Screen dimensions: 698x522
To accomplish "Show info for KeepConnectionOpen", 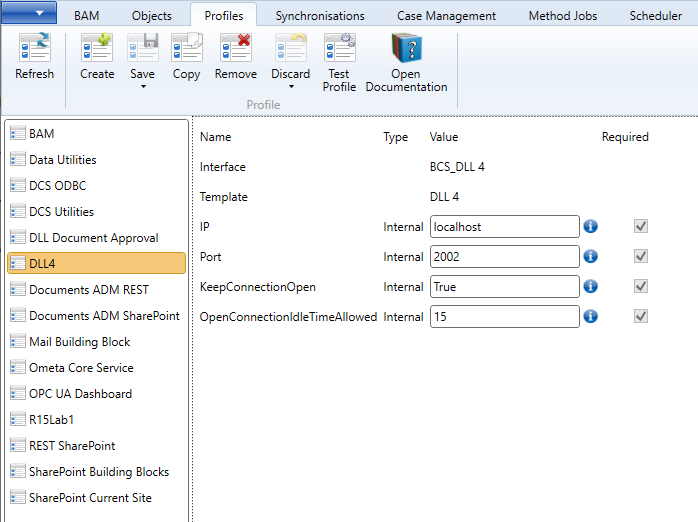I will tap(590, 287).
